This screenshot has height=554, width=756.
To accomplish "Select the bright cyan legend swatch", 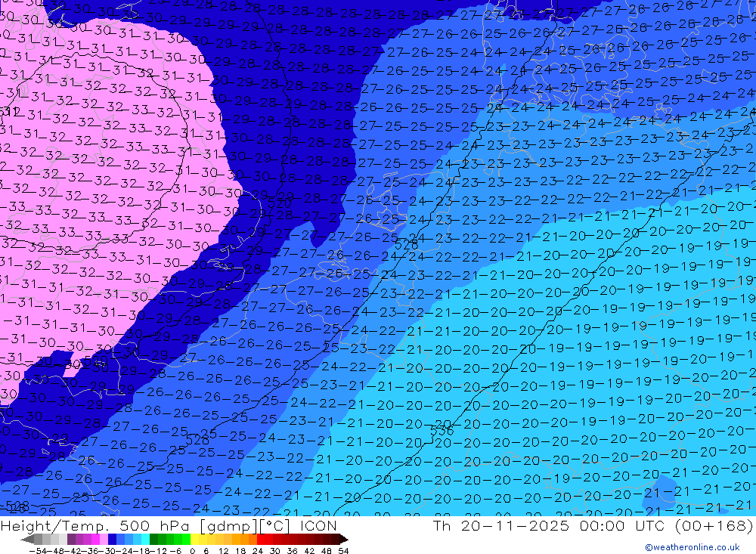I will coord(145,539).
